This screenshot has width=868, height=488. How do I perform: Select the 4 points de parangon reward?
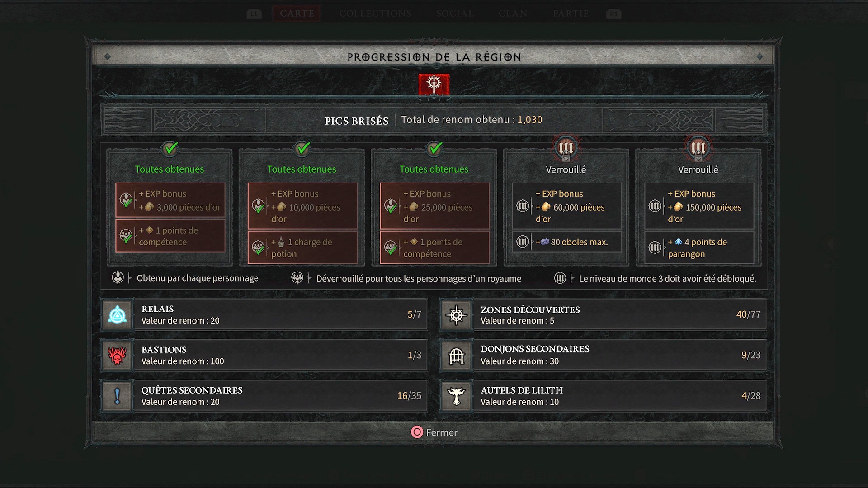pos(699,248)
